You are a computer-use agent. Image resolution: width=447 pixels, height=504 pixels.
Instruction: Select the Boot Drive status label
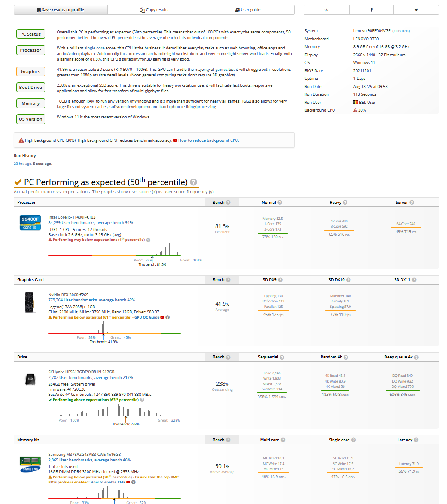[x=30, y=88]
